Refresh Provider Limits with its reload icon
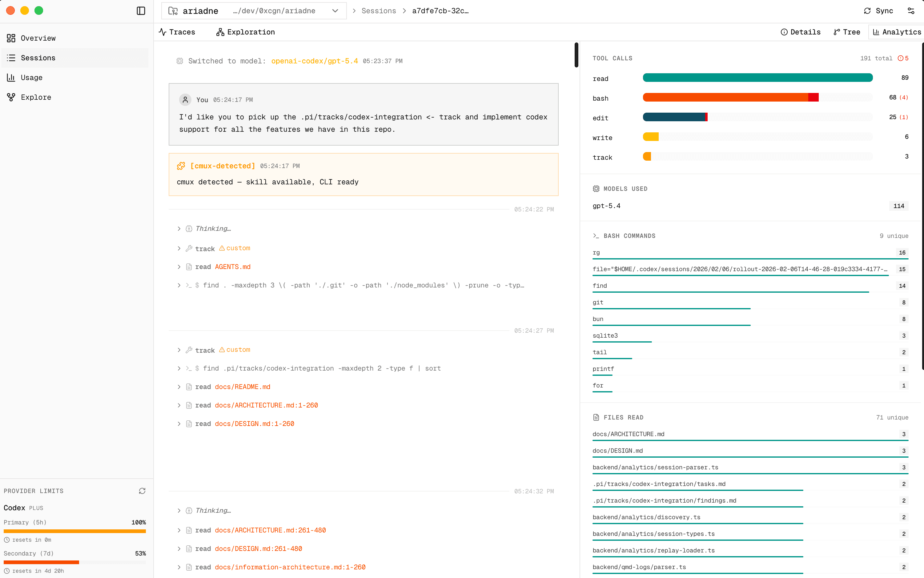Screen dimensions: 924x578 coord(142,491)
